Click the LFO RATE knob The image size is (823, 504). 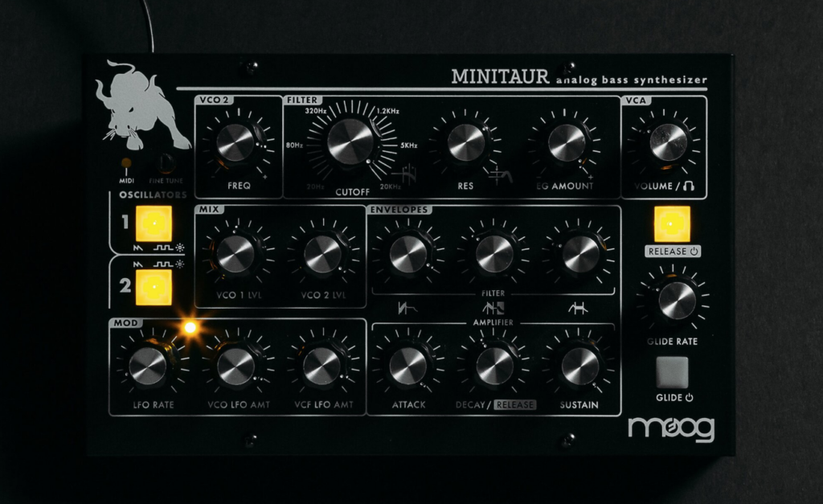(148, 366)
